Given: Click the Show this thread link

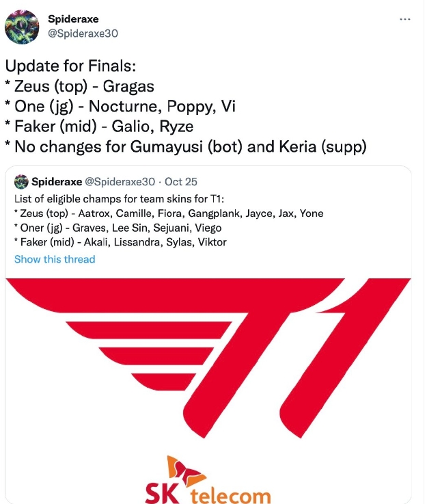Looking at the screenshot, I should tap(55, 259).
